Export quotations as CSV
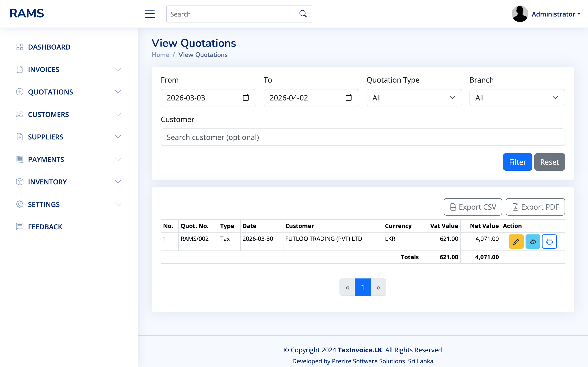This screenshot has width=588, height=367. pos(473,207)
